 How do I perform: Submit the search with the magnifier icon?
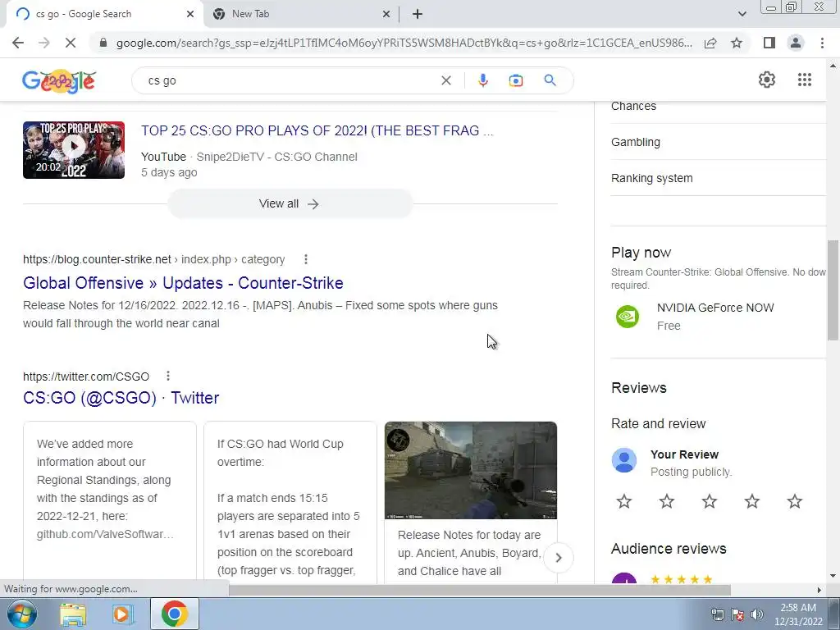click(550, 81)
